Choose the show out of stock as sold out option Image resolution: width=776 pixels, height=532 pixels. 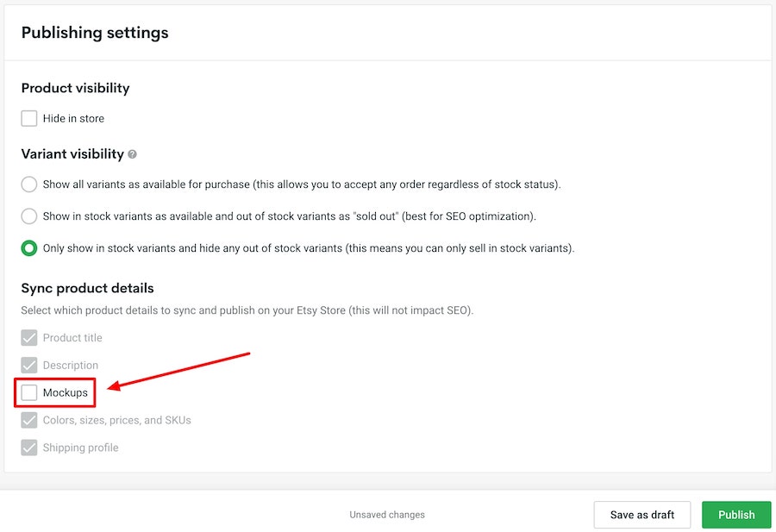click(x=29, y=216)
